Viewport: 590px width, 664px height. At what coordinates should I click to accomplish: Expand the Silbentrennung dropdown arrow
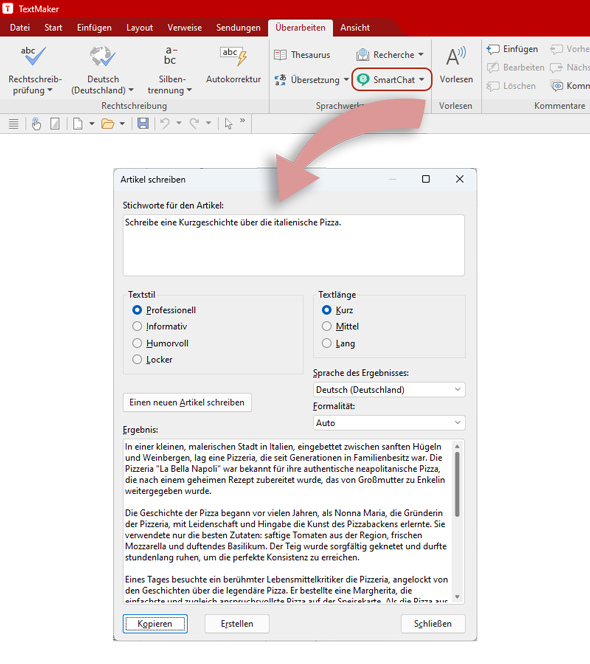tap(189, 90)
